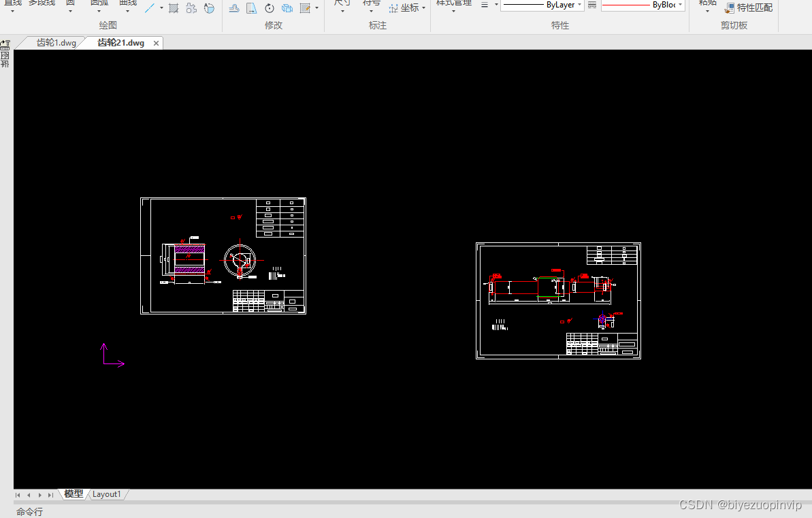Expand the 直线 line tool dropdown arrow
Image resolution: width=812 pixels, height=518 pixels.
pyautogui.click(x=12, y=11)
